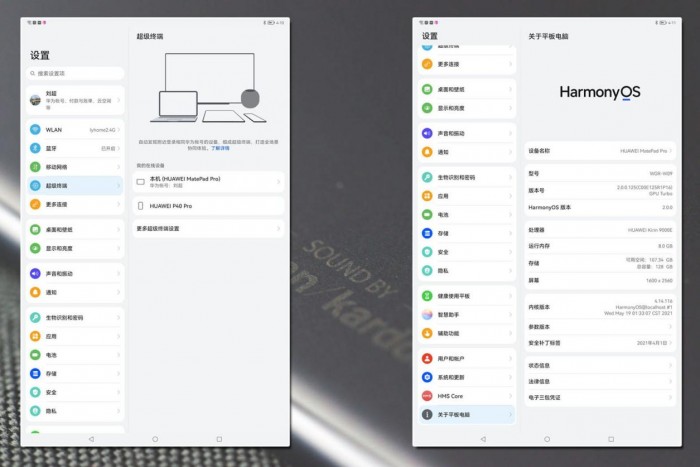Tap 关于平板电脑 info icon

[427, 414]
